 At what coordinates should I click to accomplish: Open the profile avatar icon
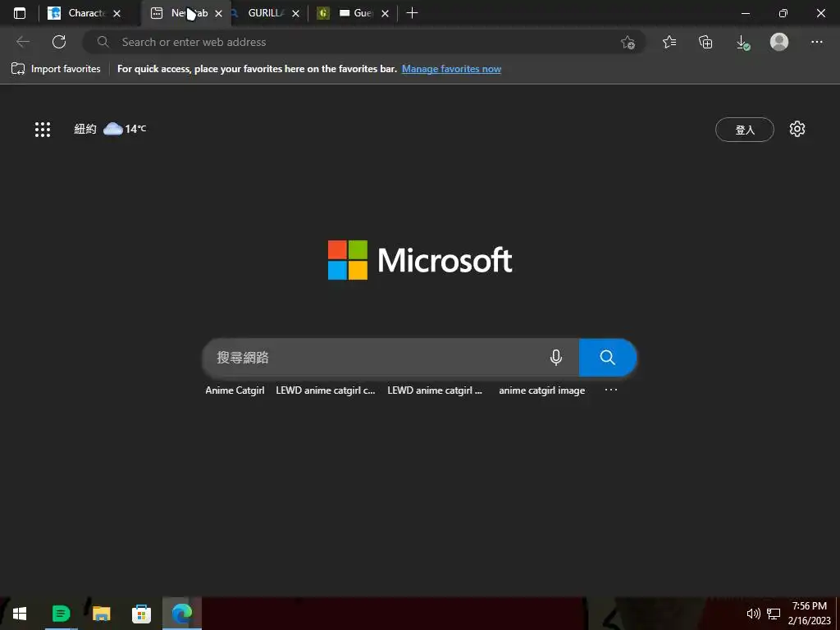[x=779, y=42]
